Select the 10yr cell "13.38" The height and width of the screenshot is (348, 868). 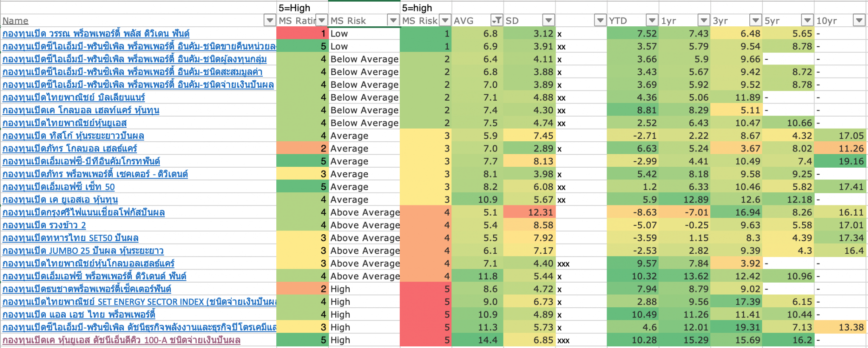(840, 327)
